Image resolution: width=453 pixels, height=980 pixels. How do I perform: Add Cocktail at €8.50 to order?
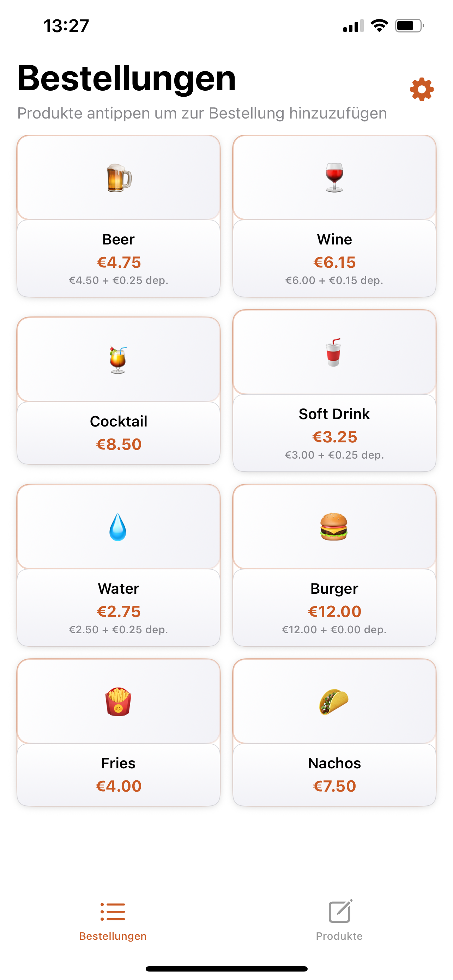(x=119, y=433)
